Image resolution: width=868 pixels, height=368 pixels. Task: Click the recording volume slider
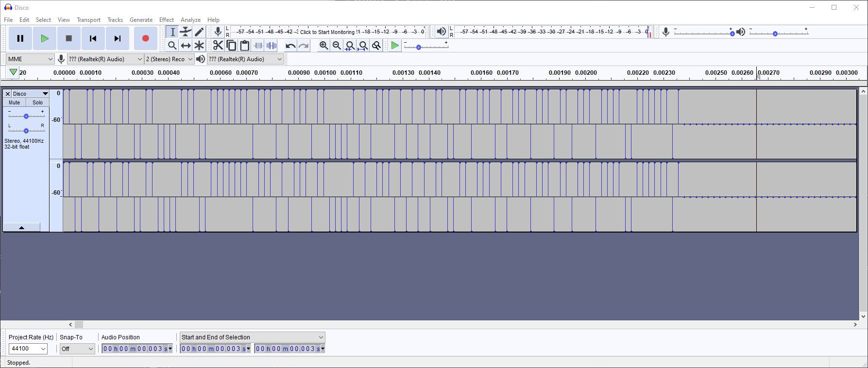[x=703, y=33]
